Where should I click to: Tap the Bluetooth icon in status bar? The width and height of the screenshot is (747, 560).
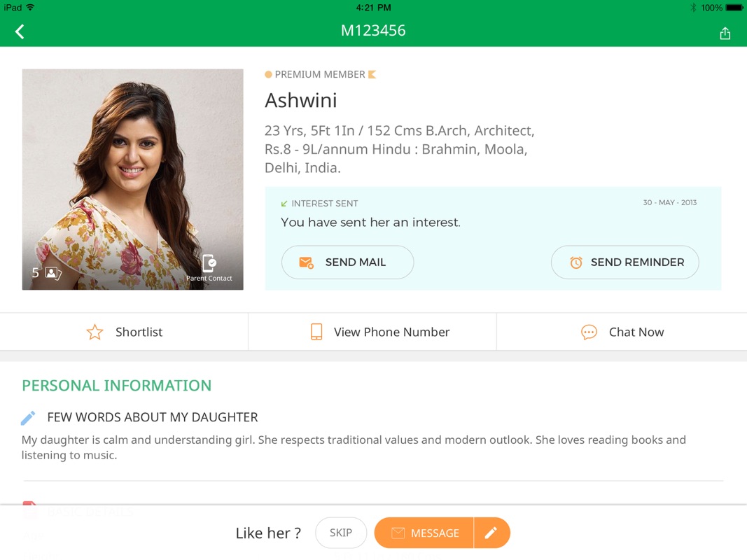pyautogui.click(x=693, y=8)
